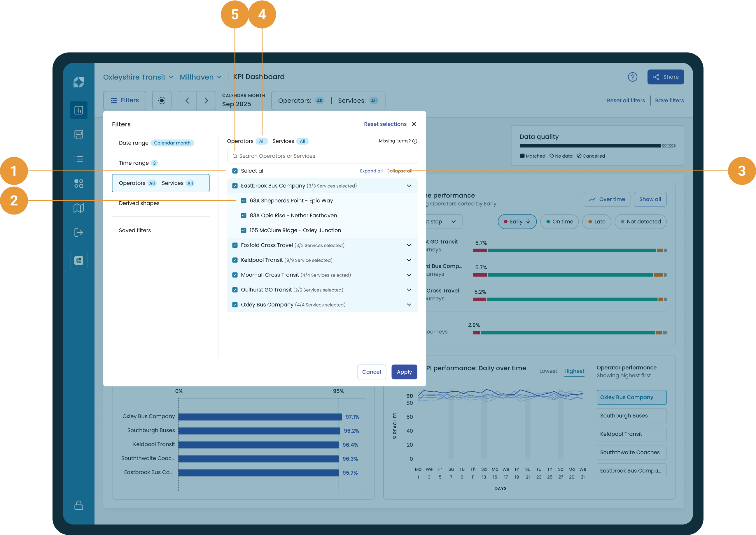Open the list view sidebar icon

pos(78,159)
